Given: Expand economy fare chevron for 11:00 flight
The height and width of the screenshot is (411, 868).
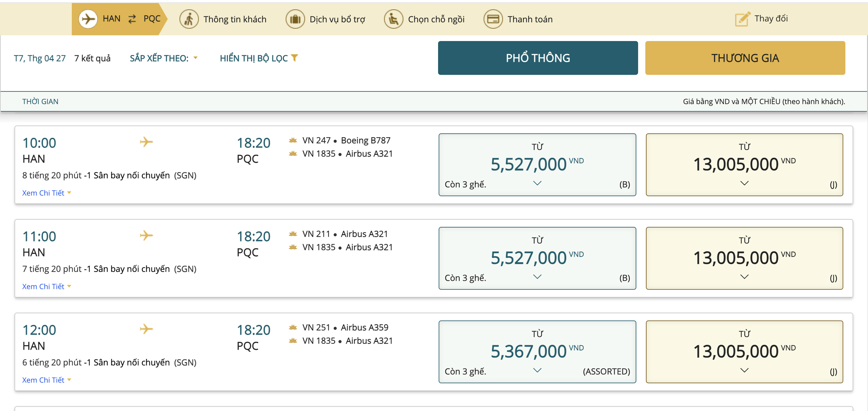Looking at the screenshot, I should coord(537,277).
